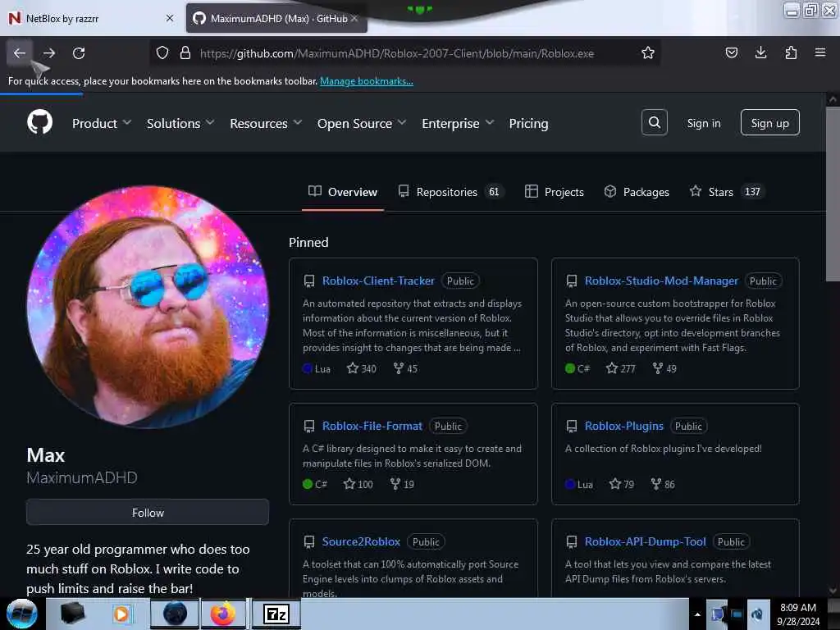Click the star count 100 on Roblox-File-Format
The width and height of the screenshot is (840, 630).
(x=358, y=484)
